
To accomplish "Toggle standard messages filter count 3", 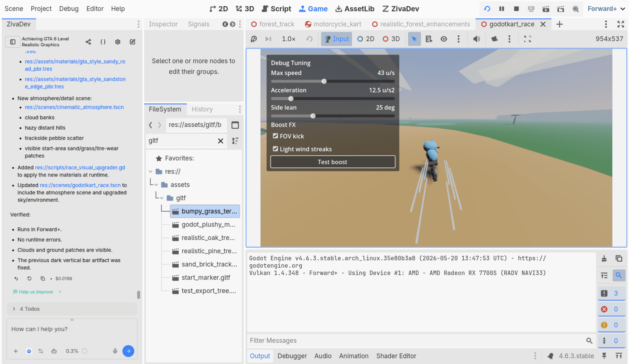I will point(612,293).
